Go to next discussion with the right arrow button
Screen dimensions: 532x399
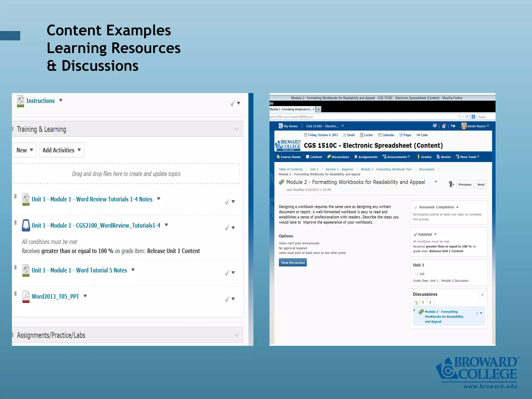[x=431, y=302]
